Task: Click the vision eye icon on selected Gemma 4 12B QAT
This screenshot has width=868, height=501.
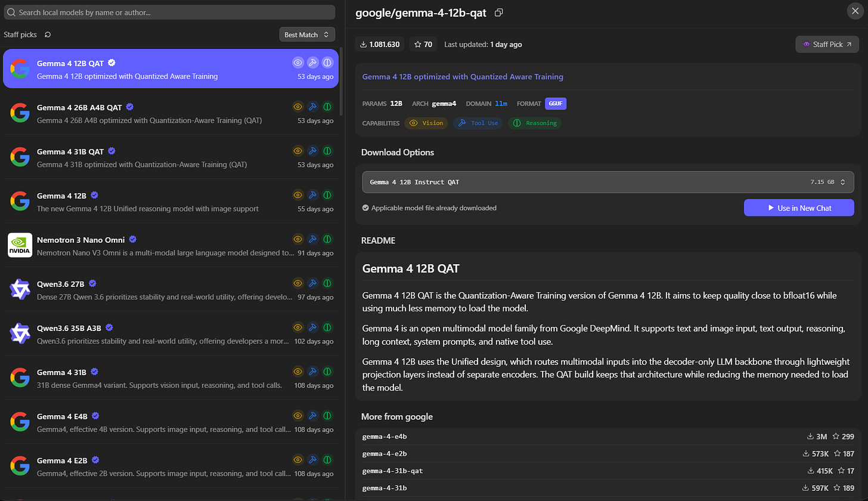Action: click(298, 63)
